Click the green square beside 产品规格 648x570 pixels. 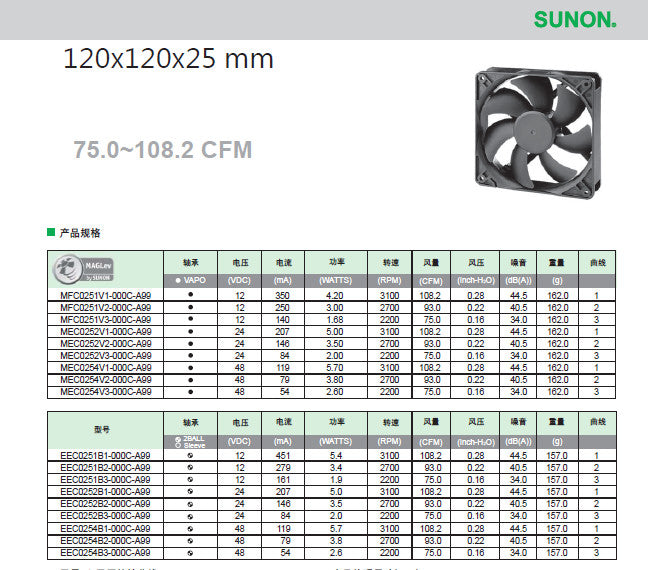coord(51,232)
